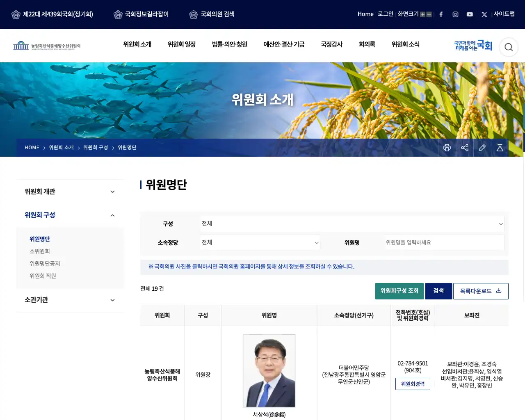Open the 위원회 소식 main menu
The height and width of the screenshot is (420, 525).
coord(406,44)
